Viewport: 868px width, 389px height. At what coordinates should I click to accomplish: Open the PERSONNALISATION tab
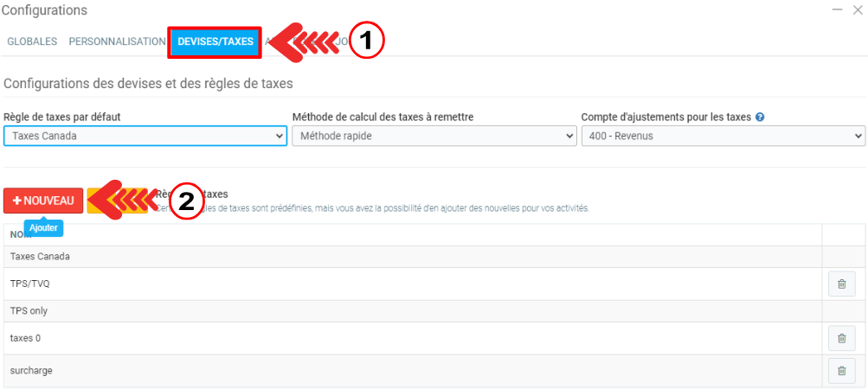pyautogui.click(x=117, y=41)
